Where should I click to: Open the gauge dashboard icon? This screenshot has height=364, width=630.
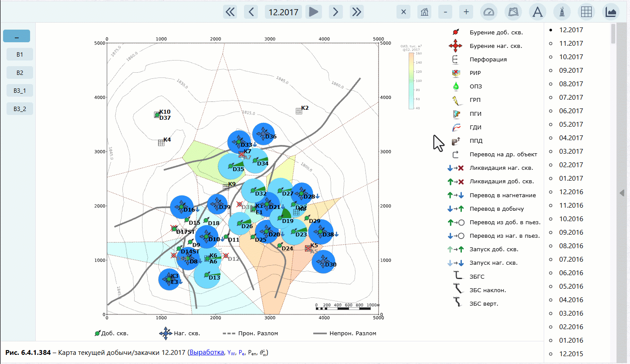[x=489, y=12]
